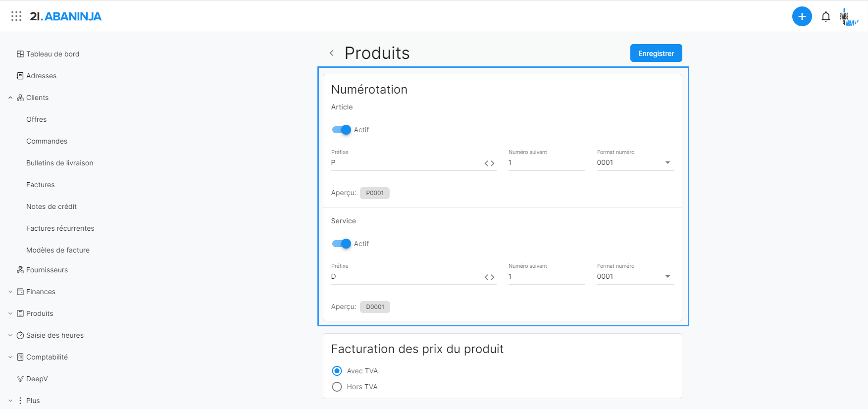The width and height of the screenshot is (868, 409).
Task: Click placeholder code icon in Service prefix
Action: pos(489,277)
